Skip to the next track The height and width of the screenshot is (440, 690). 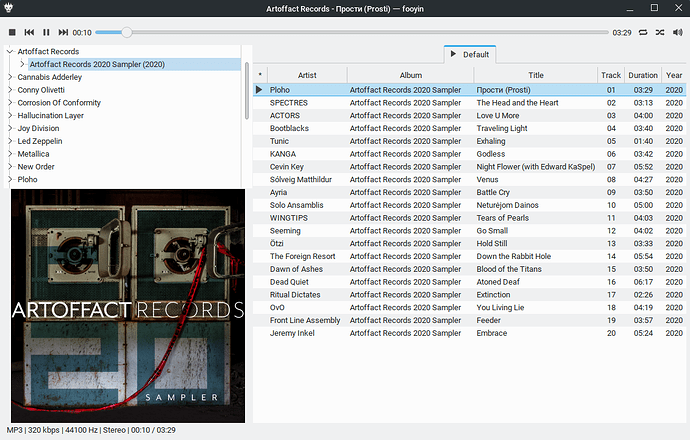[x=64, y=33]
